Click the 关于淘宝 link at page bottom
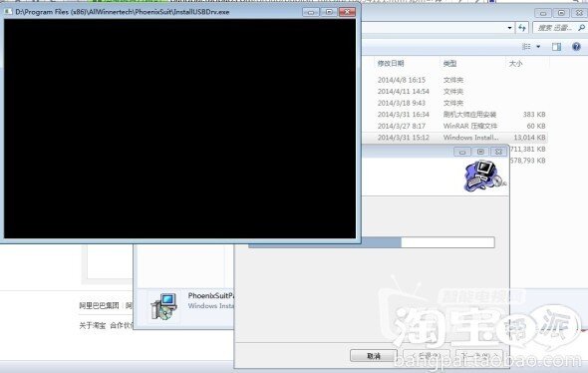 click(x=93, y=325)
